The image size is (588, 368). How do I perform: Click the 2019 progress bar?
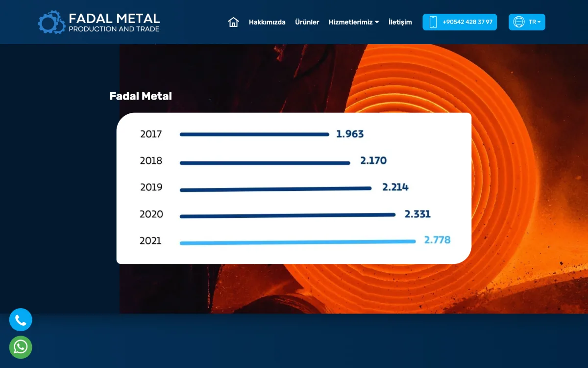275,189
